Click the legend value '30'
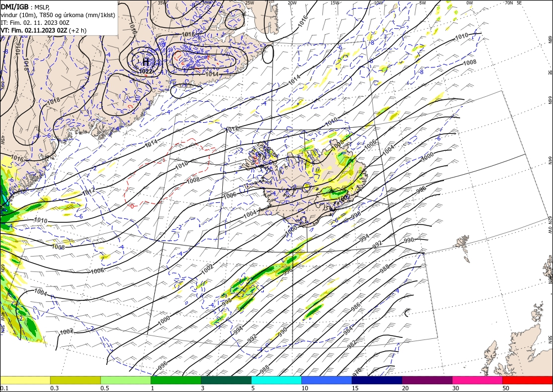Screen dimensions: 553x392 tap(455, 388)
